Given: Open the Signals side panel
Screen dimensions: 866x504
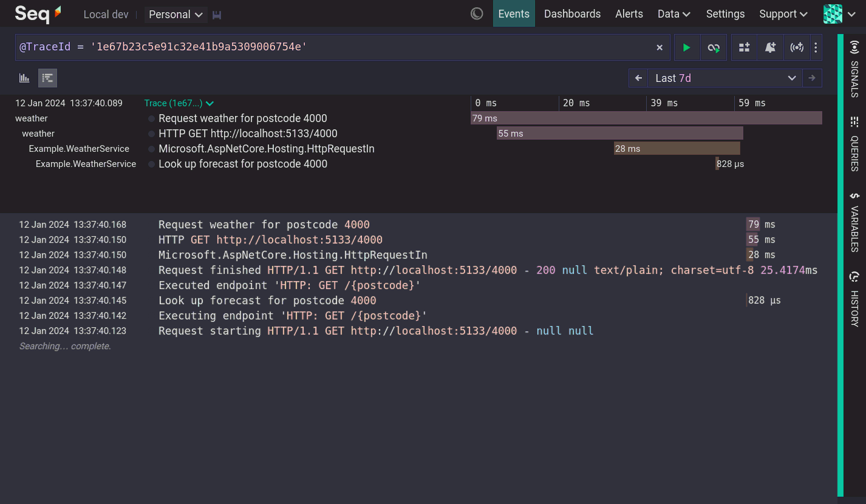Looking at the screenshot, I should pyautogui.click(x=854, y=69).
